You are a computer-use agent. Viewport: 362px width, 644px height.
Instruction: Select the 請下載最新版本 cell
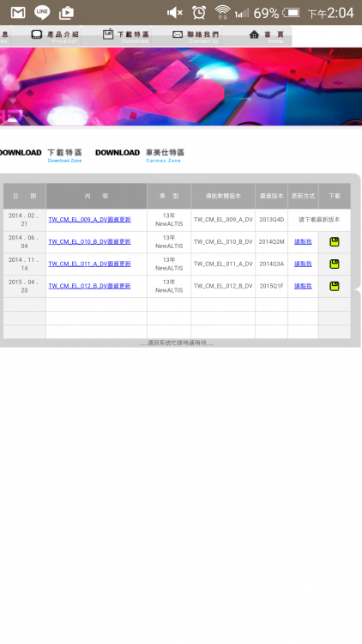tap(319, 220)
